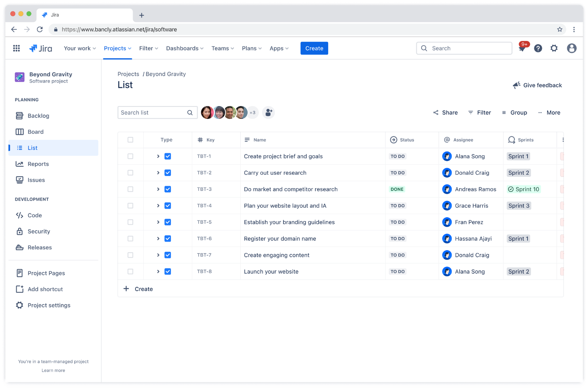Expand the TBT-1 row chevron
The image size is (588, 392).
point(158,156)
